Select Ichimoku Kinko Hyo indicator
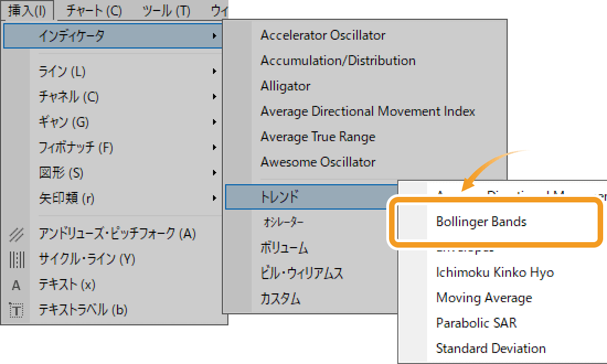 (495, 272)
